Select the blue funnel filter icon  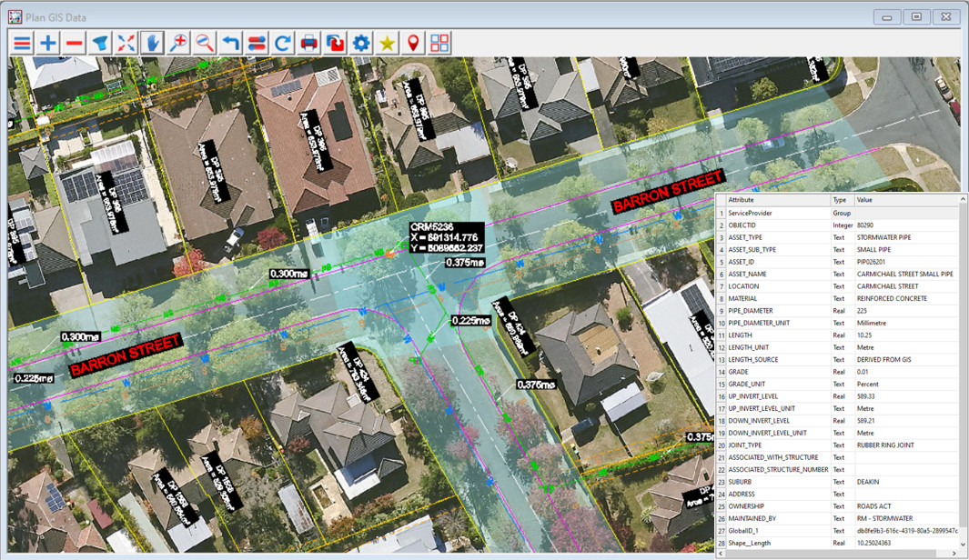100,43
